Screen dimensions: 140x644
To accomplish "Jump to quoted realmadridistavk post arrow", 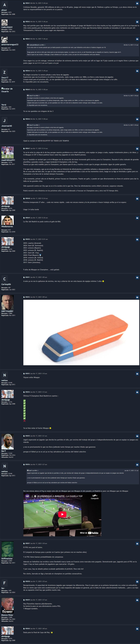I will (45, 45).
